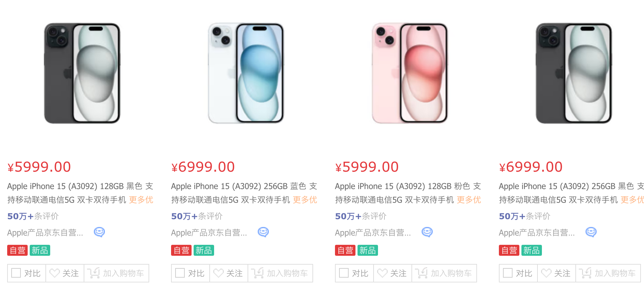Click 加入购物车 for pink iPhone 15

point(444,273)
